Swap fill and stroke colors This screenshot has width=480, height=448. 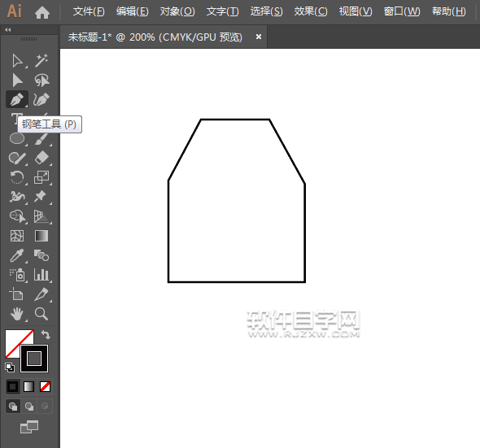click(x=46, y=334)
